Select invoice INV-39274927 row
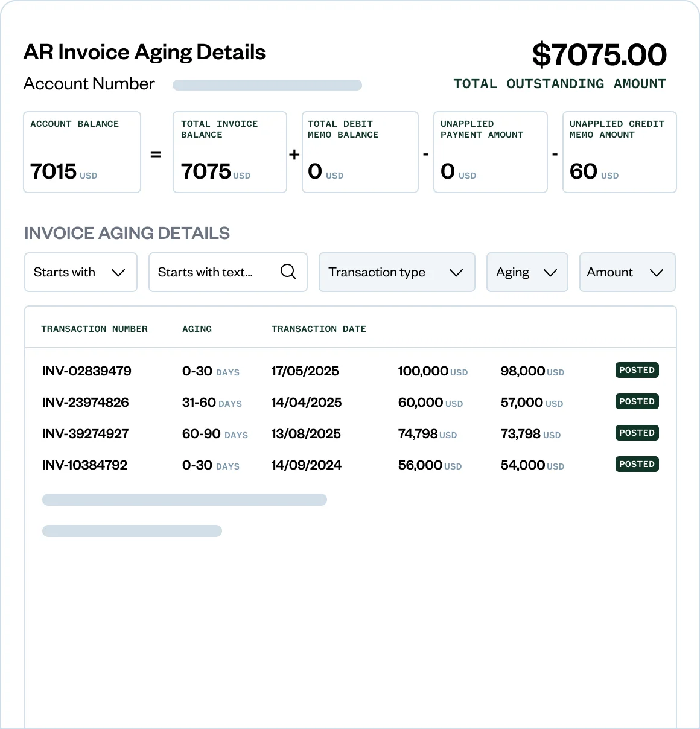The width and height of the screenshot is (700, 729). [x=86, y=434]
